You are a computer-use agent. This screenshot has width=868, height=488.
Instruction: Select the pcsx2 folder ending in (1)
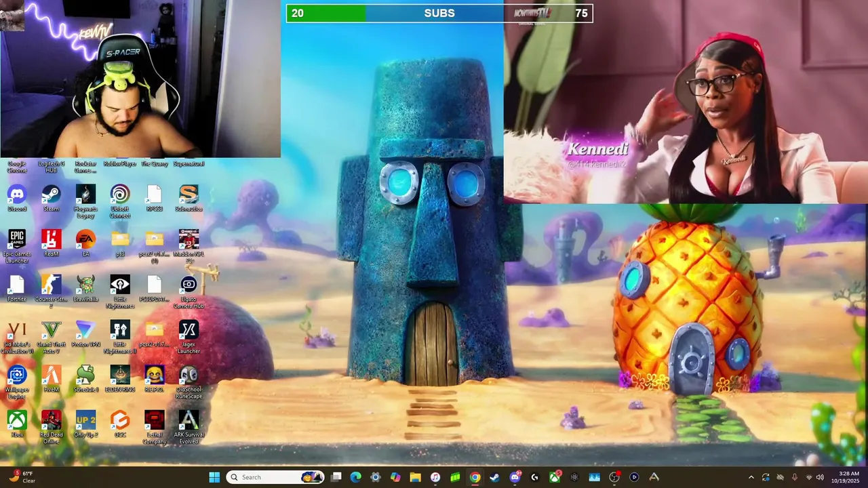pos(154,247)
